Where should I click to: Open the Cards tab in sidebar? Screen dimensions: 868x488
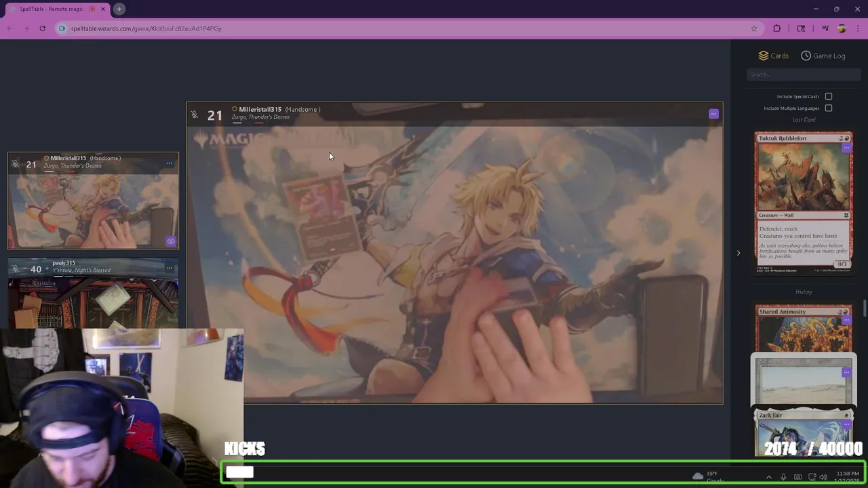click(773, 56)
